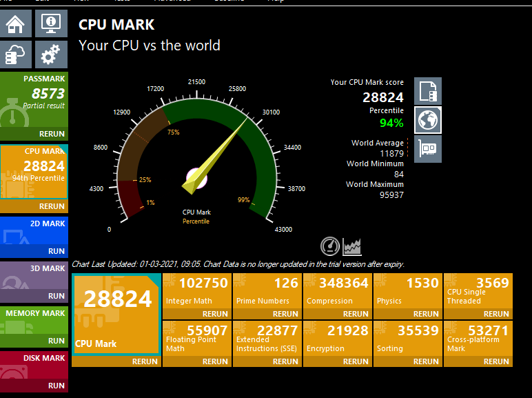Viewport: 532px width, 398px height.
Task: Select the Floating Point Math 55907 tile
Action: [197, 339]
